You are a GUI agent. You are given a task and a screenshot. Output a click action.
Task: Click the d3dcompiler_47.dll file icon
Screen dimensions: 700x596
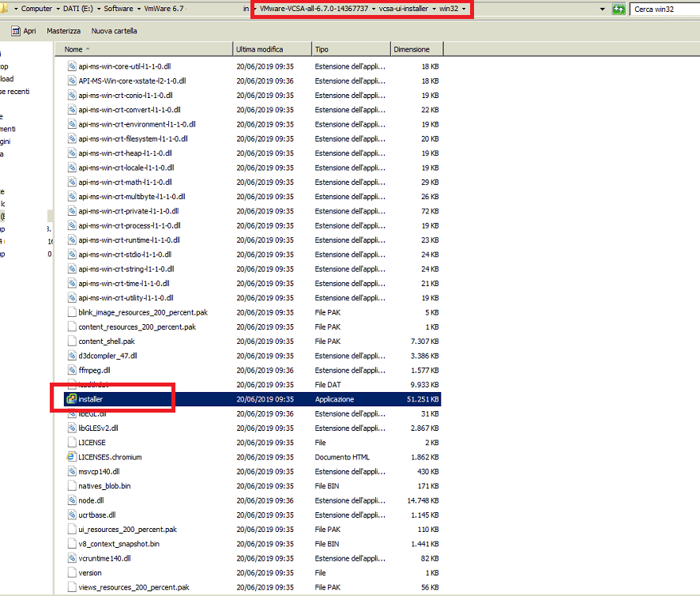(x=71, y=356)
